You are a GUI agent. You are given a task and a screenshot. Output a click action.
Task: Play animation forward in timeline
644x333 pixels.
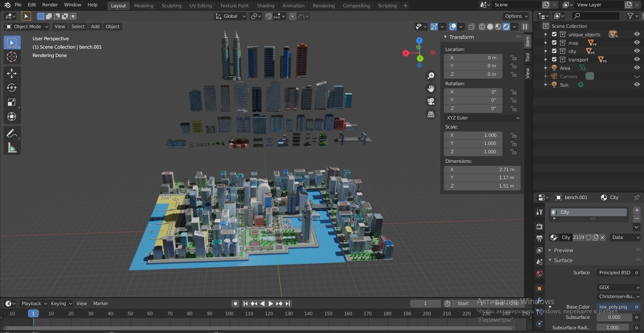pos(270,303)
